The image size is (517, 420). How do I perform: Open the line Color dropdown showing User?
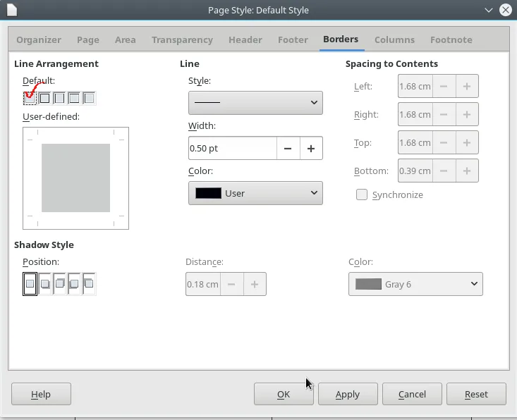255,193
